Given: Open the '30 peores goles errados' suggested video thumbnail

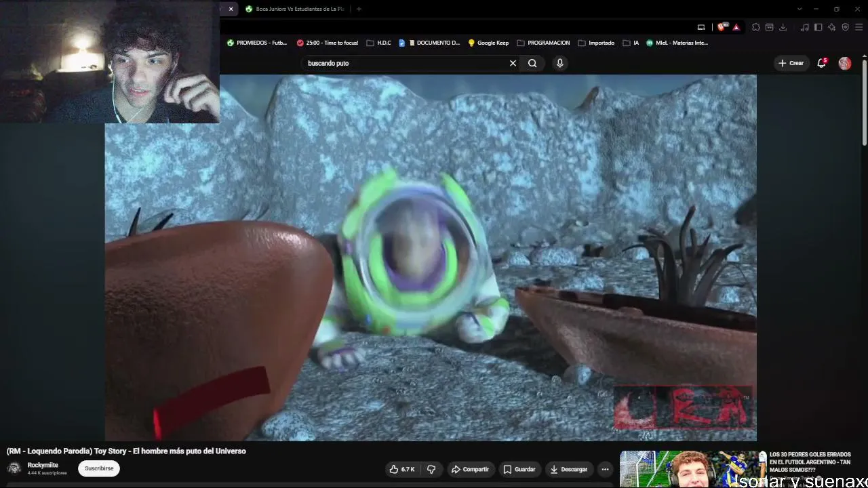Looking at the screenshot, I should 692,469.
